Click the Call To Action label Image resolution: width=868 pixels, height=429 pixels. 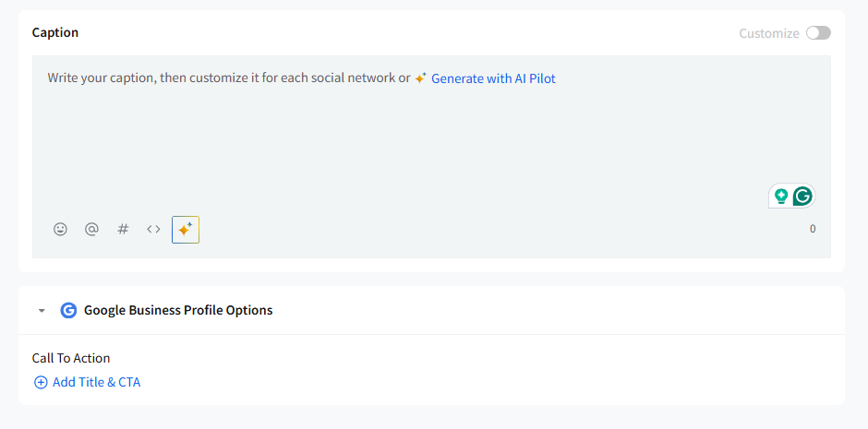coord(71,358)
